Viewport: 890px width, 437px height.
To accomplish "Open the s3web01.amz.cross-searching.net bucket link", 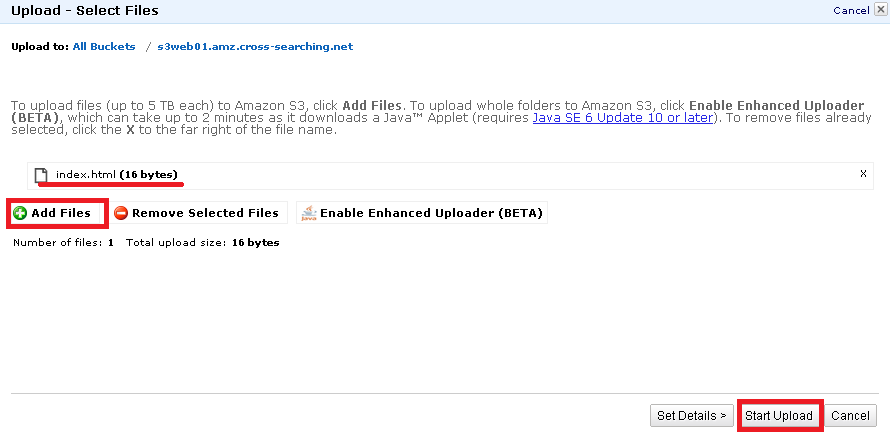I will tap(255, 47).
